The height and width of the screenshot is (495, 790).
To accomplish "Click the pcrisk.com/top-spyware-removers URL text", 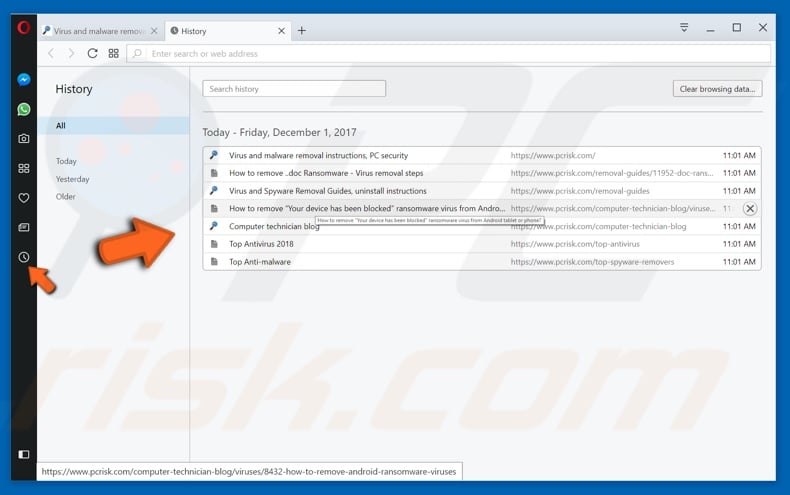I will [592, 262].
